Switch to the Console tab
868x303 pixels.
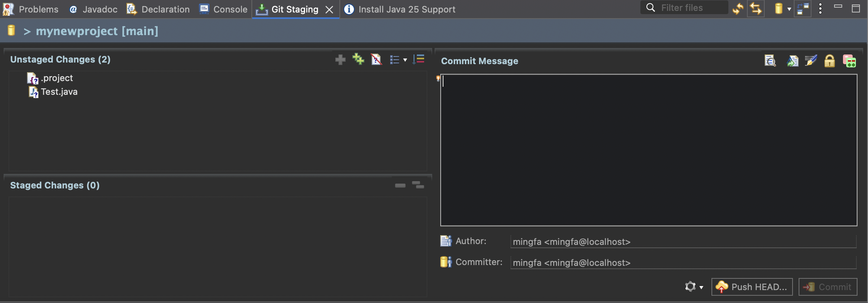pyautogui.click(x=224, y=9)
